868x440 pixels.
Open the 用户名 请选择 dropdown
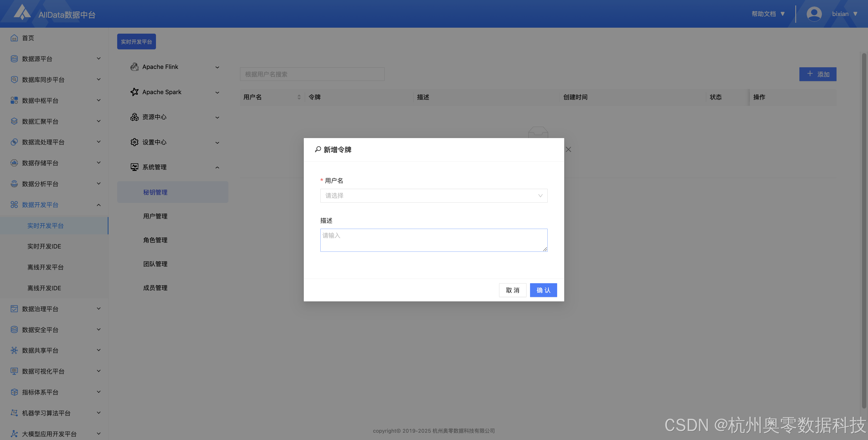433,195
